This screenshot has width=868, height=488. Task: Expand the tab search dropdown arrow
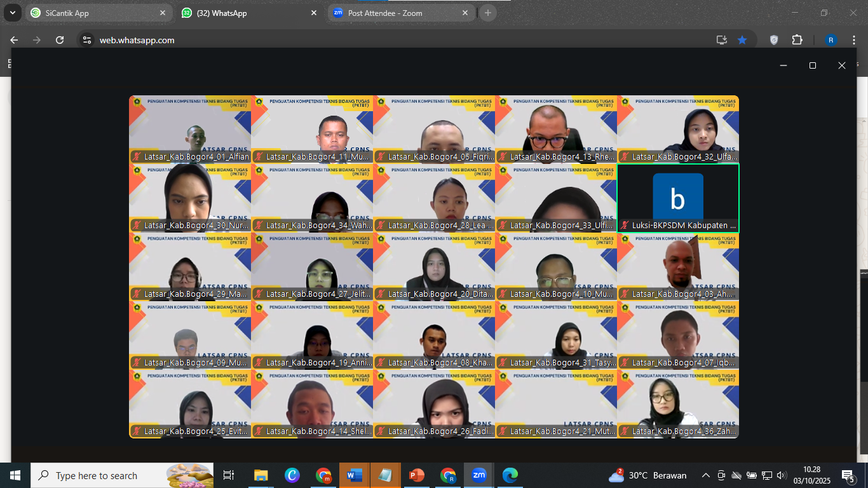12,13
